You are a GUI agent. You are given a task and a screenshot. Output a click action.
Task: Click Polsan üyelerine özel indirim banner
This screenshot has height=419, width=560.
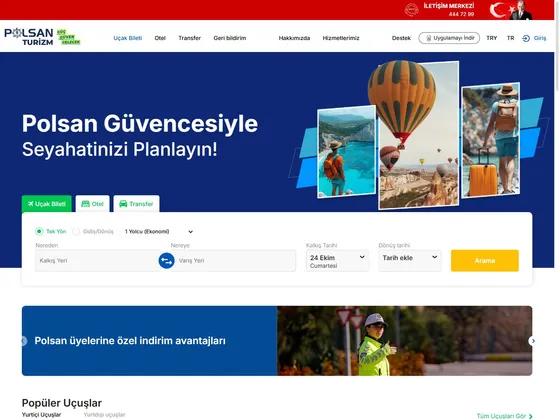click(277, 341)
